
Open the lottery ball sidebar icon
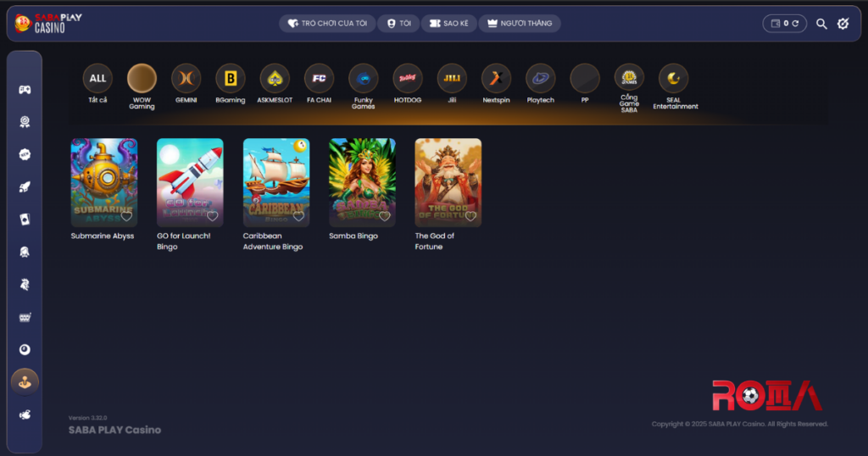[25, 349]
